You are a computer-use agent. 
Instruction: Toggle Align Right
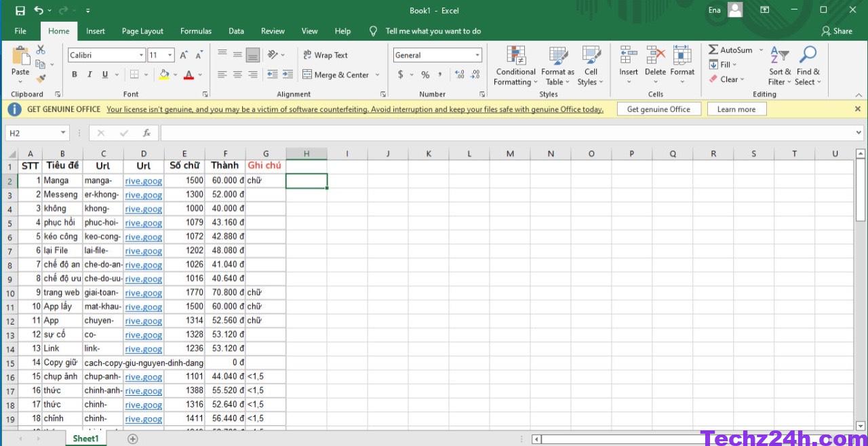click(253, 75)
